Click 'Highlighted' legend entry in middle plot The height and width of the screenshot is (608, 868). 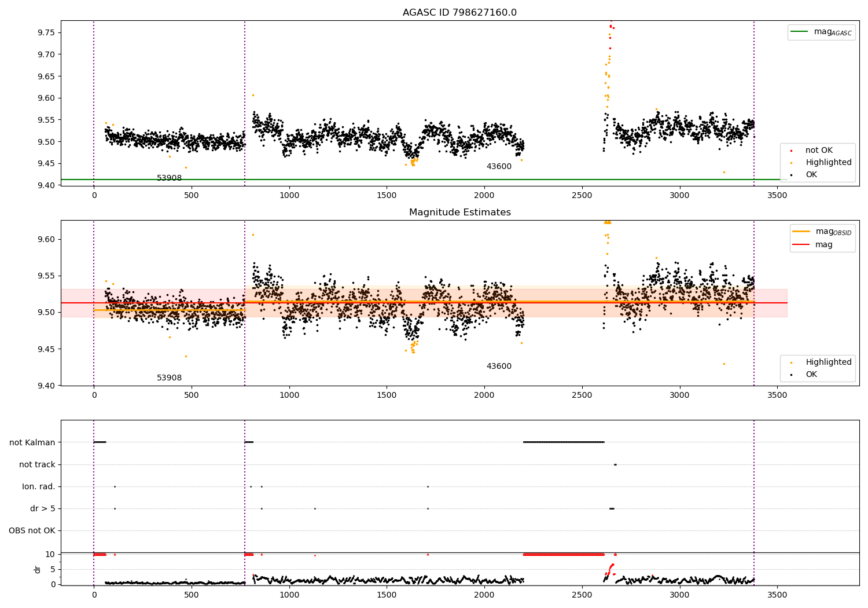click(x=829, y=362)
